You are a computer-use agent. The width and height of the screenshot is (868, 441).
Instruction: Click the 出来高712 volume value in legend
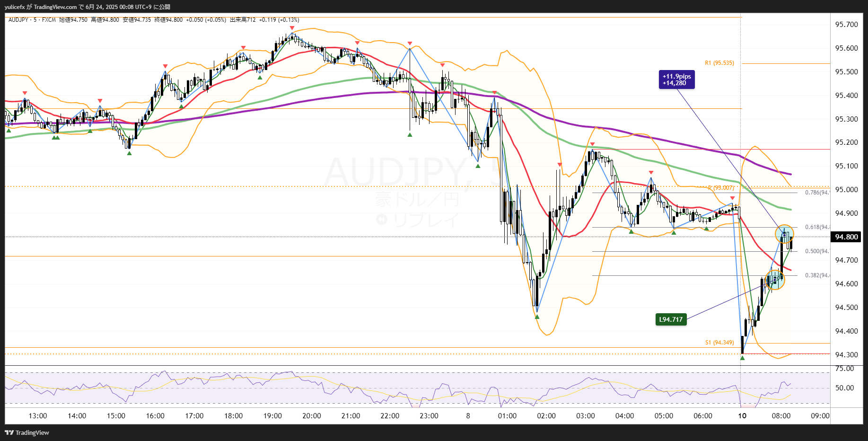(243, 20)
